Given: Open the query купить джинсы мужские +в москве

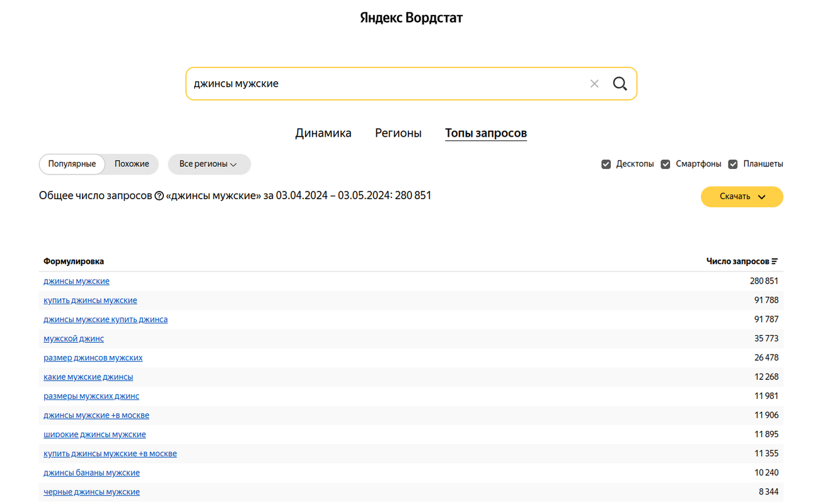Looking at the screenshot, I should 110,454.
